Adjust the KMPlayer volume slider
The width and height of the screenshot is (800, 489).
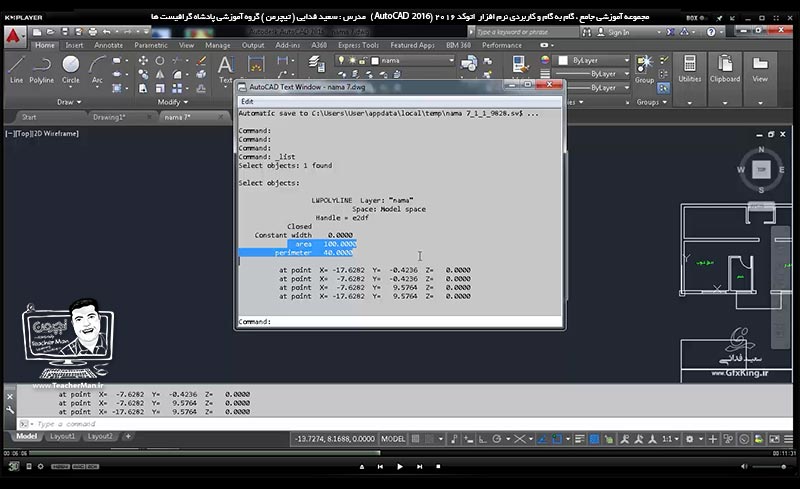pos(769,467)
